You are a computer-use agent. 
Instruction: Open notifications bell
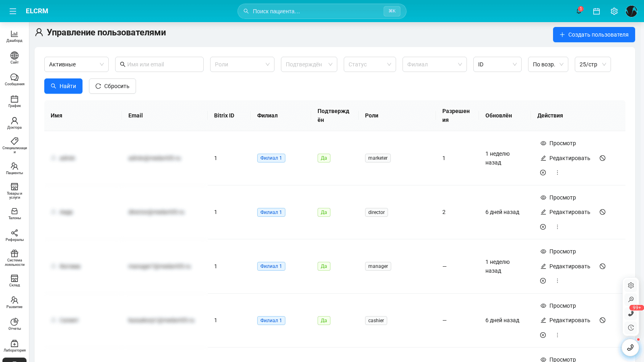[x=579, y=11]
